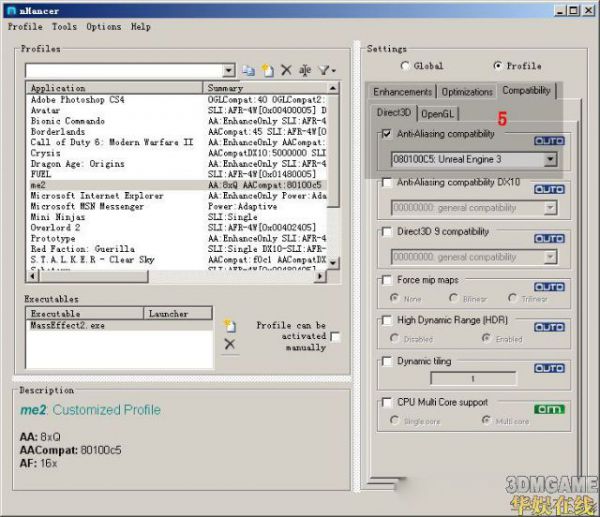Open the Tools menu
The width and height of the screenshot is (600, 517).
tap(64, 27)
